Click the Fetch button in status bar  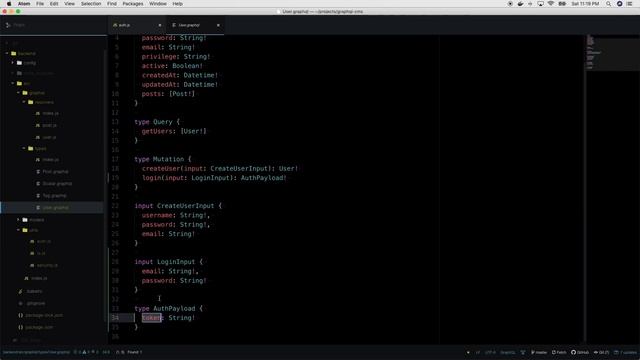pos(559,352)
